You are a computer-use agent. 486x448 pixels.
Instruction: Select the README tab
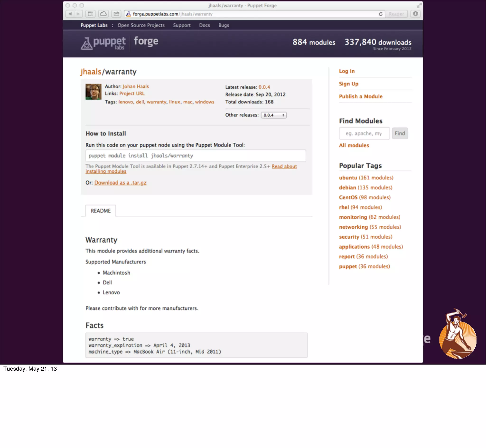[x=101, y=211]
